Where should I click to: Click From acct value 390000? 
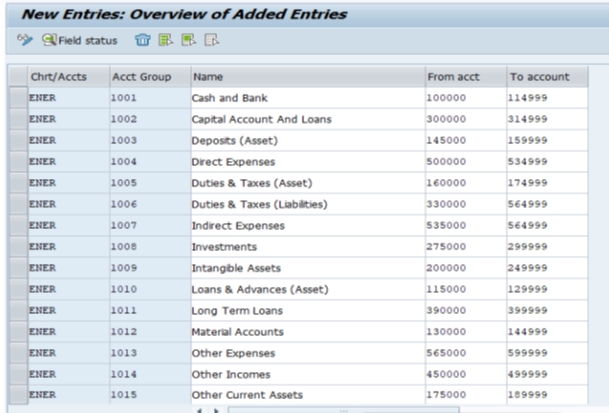(x=466, y=310)
